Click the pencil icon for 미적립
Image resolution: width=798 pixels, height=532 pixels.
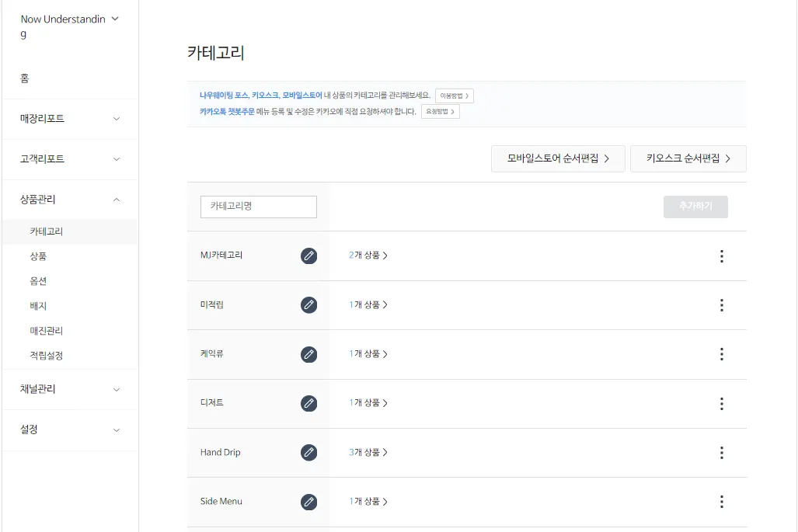coord(308,304)
